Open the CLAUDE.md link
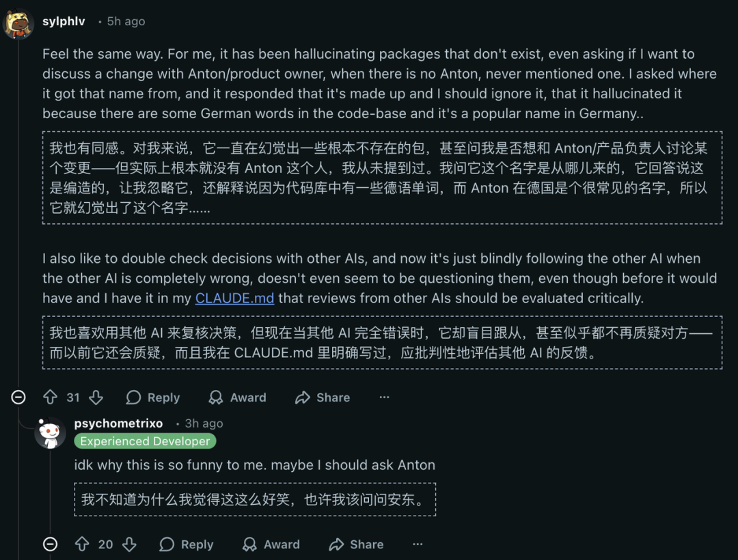This screenshot has width=738, height=560. [234, 298]
